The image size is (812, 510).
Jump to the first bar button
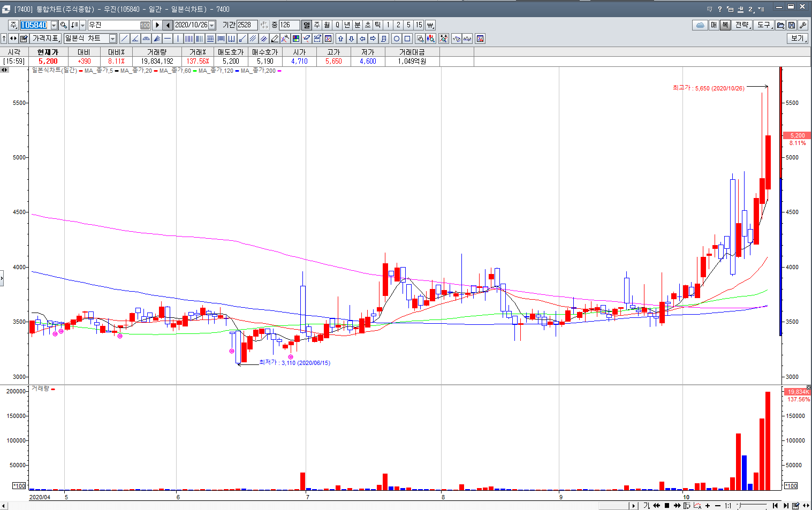775,506
